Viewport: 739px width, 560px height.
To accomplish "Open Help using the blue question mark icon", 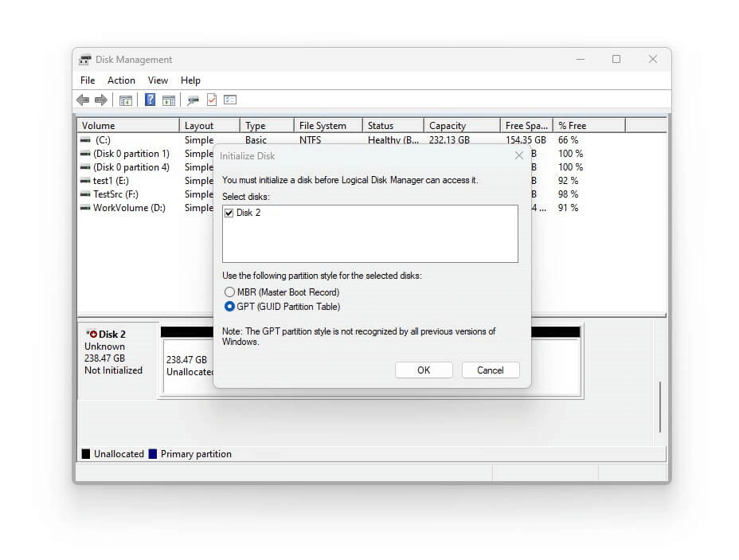I will pyautogui.click(x=149, y=100).
